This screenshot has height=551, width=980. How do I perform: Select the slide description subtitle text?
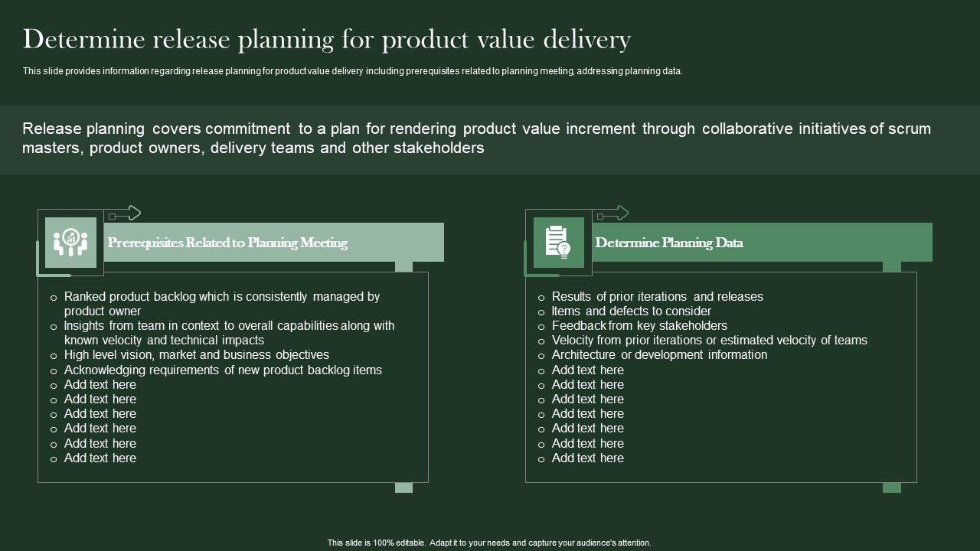pyautogui.click(x=352, y=71)
